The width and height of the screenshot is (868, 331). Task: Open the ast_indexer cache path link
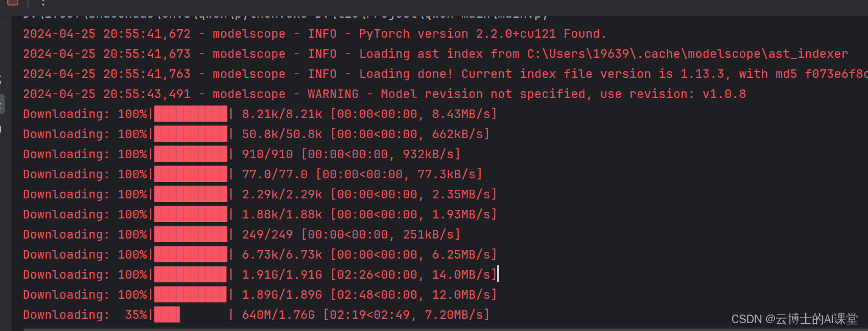[687, 54]
